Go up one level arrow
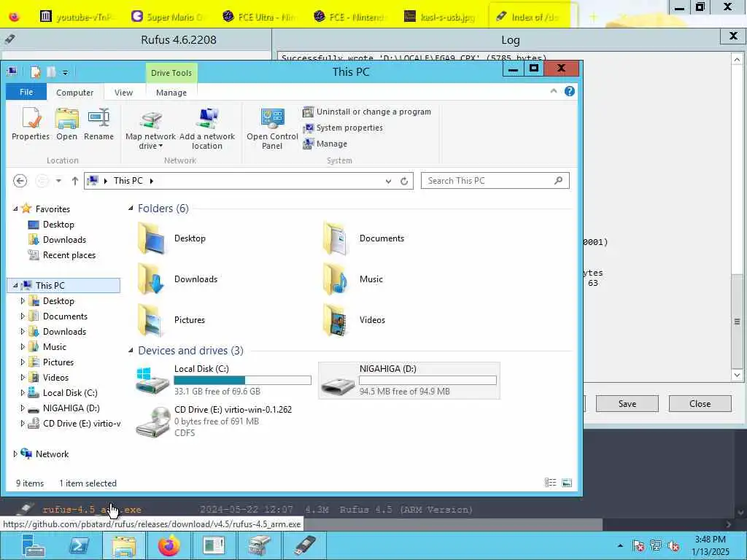This screenshot has width=747, height=560. click(x=75, y=181)
